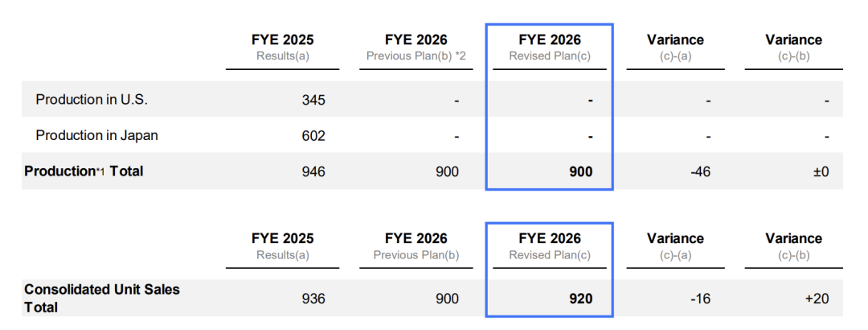
Task: Click the Production Total row label
Action: pos(84,171)
